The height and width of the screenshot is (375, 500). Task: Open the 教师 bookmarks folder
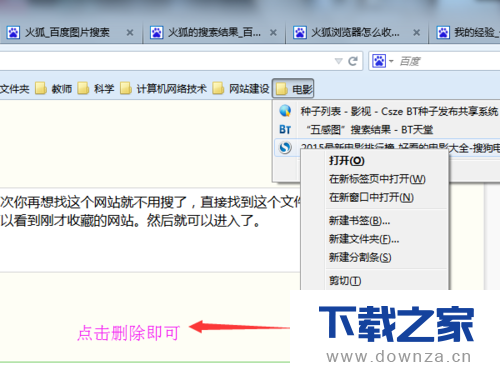[x=53, y=89]
